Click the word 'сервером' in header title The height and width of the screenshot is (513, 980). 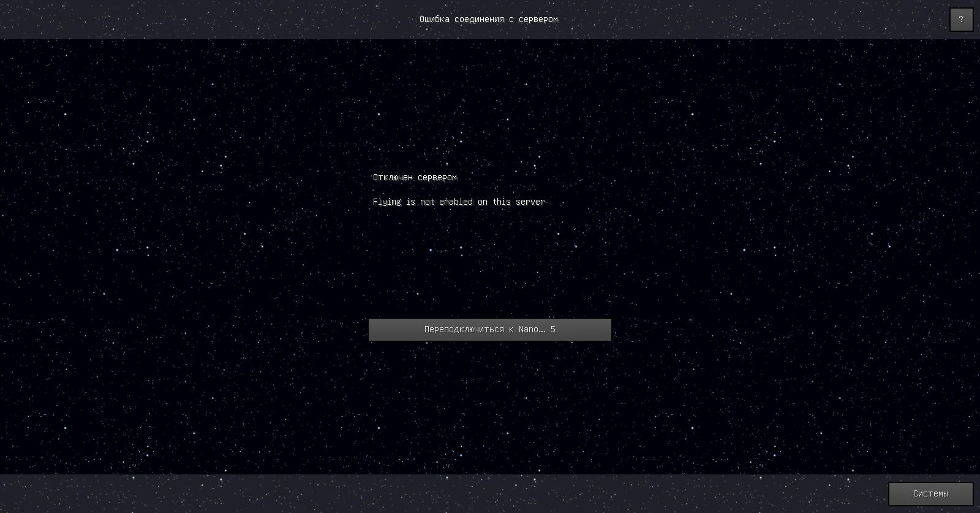pos(538,19)
